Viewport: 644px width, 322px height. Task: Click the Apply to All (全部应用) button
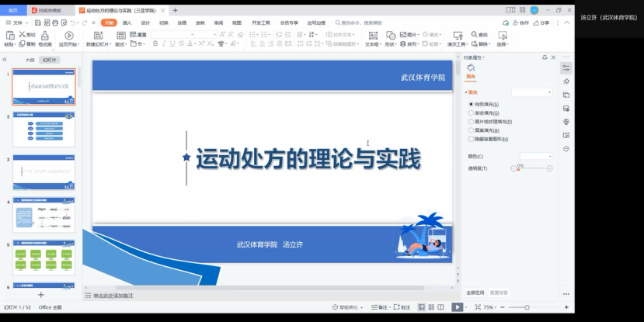click(x=475, y=293)
